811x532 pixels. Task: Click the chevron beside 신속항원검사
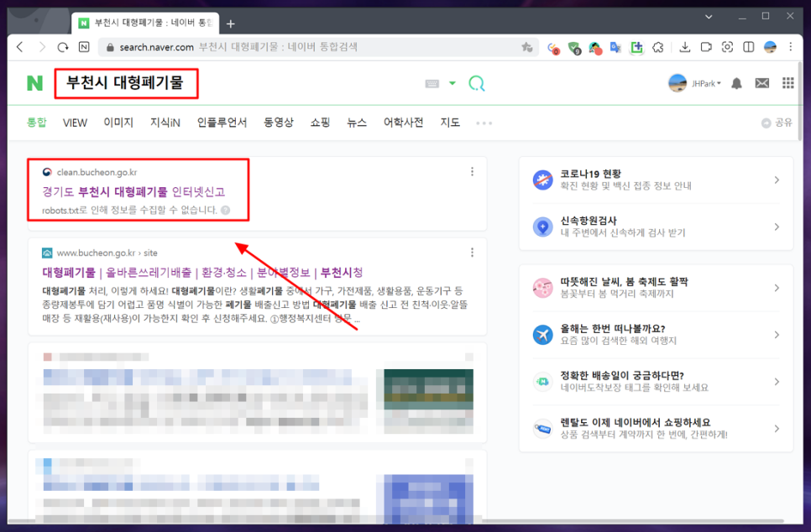777,227
